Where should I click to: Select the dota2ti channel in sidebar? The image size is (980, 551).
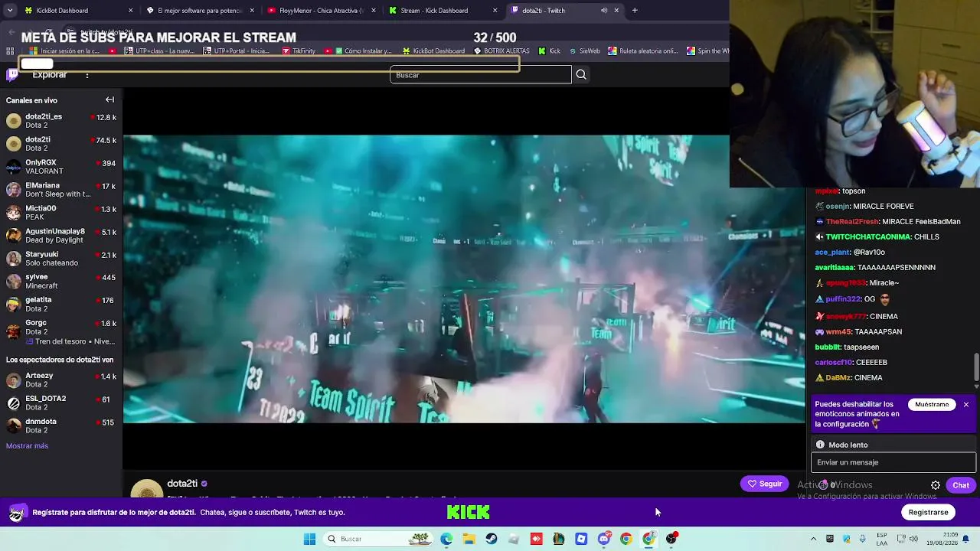[x=61, y=144]
